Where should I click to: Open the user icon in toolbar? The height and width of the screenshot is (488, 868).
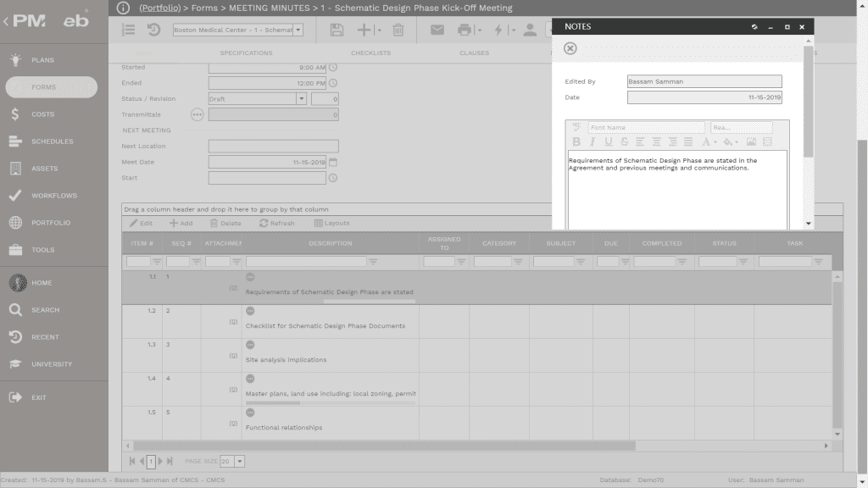click(530, 30)
